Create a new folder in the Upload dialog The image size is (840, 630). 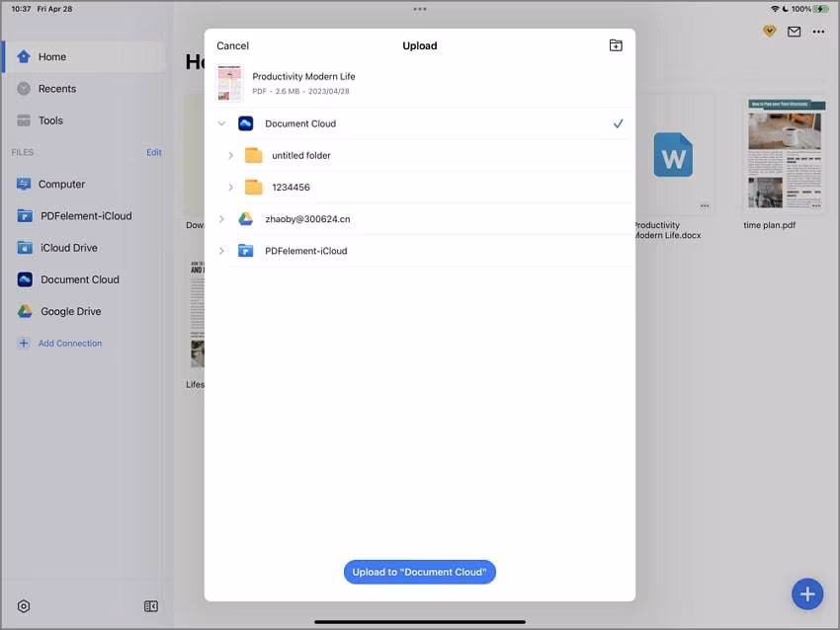pyautogui.click(x=616, y=45)
